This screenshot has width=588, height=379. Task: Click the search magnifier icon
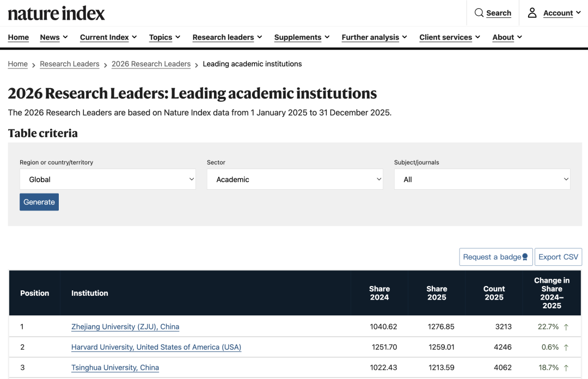click(x=479, y=13)
